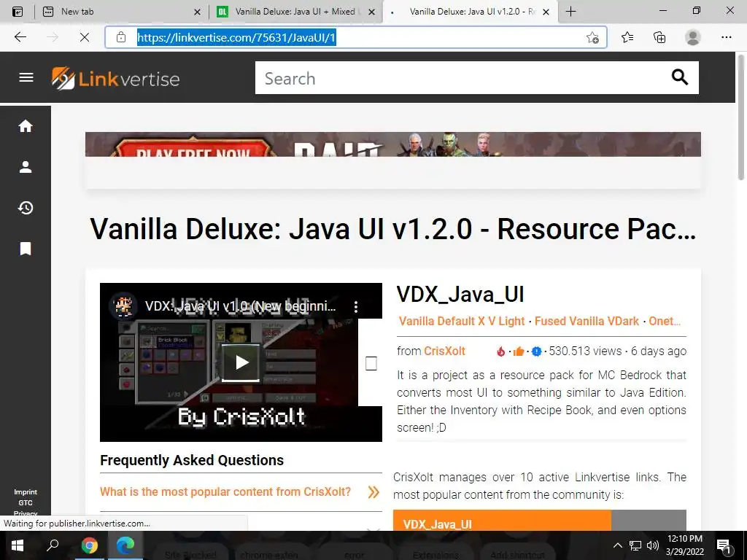Click the page vertical scrollbar
747x560 pixels.
741,117
